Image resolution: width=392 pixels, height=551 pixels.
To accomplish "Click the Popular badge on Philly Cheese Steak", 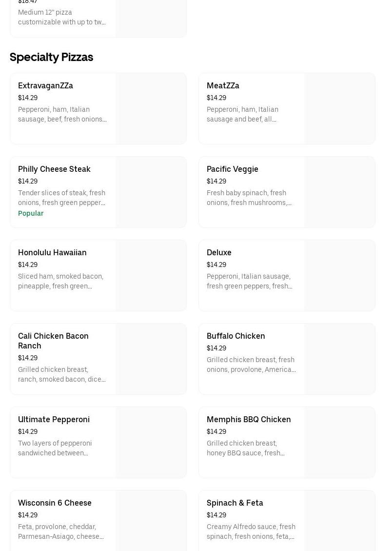I will pyautogui.click(x=31, y=213).
